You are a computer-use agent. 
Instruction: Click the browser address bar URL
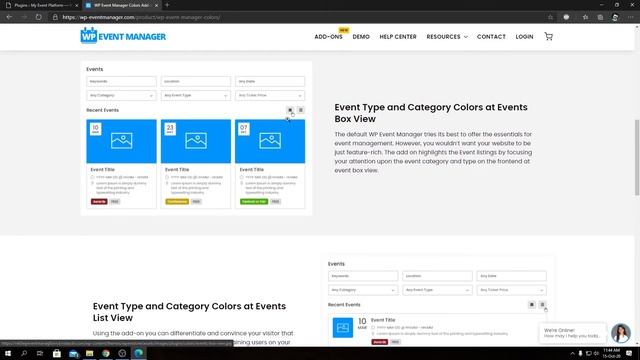[141, 17]
